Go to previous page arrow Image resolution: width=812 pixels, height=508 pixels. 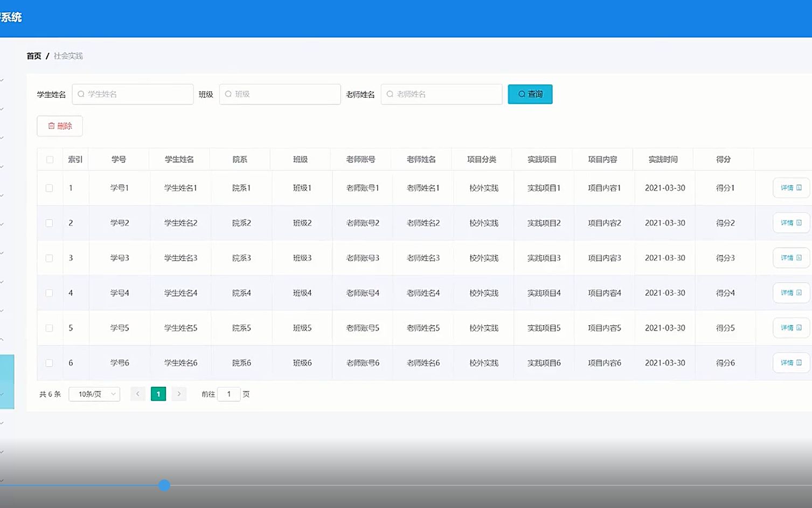tap(138, 394)
